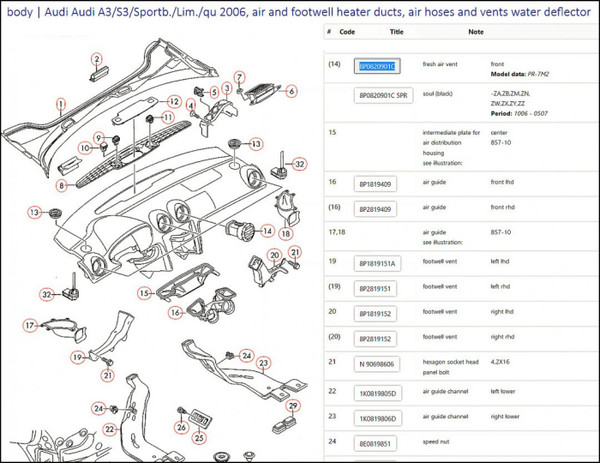Open highlighted part code 8P0820901C
The image size is (600, 463).
377,66
